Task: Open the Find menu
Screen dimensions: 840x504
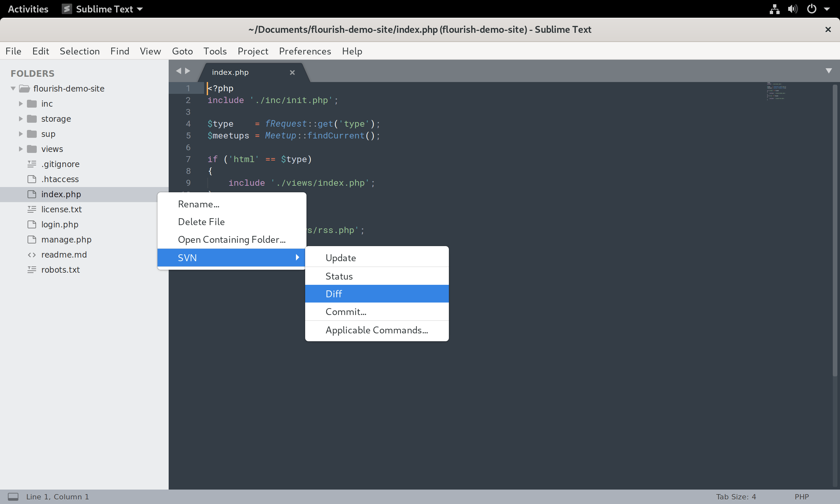Action: tap(119, 51)
